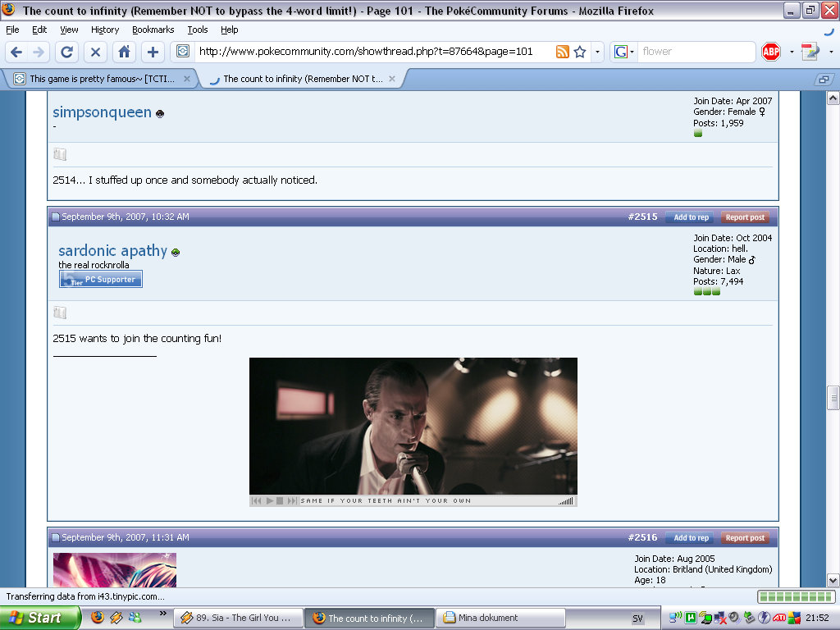Click next track control in signature
This screenshot has height=630, width=840.
pyautogui.click(x=291, y=501)
